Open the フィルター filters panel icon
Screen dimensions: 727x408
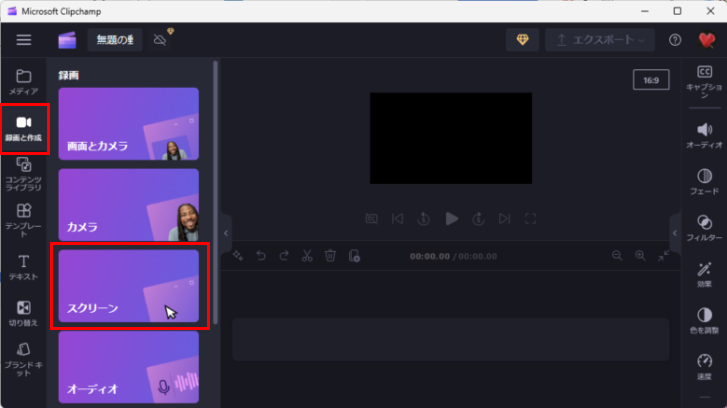704,227
